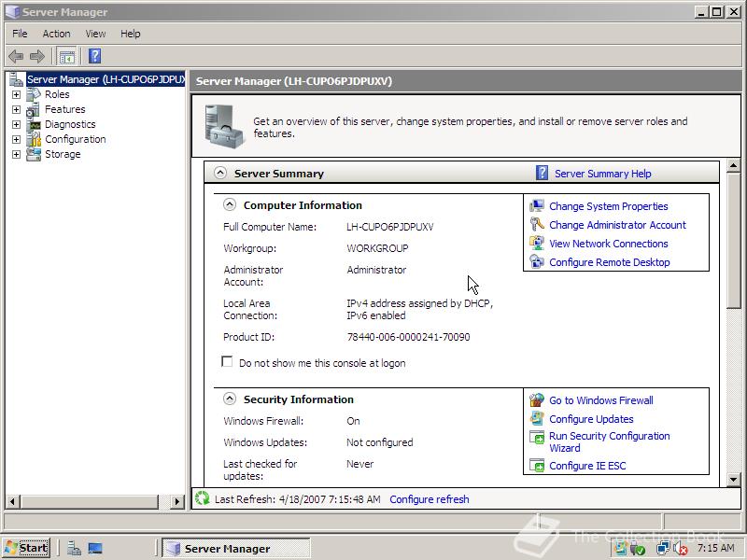Expand the Roles tree node
747x560 pixels.
coord(16,95)
